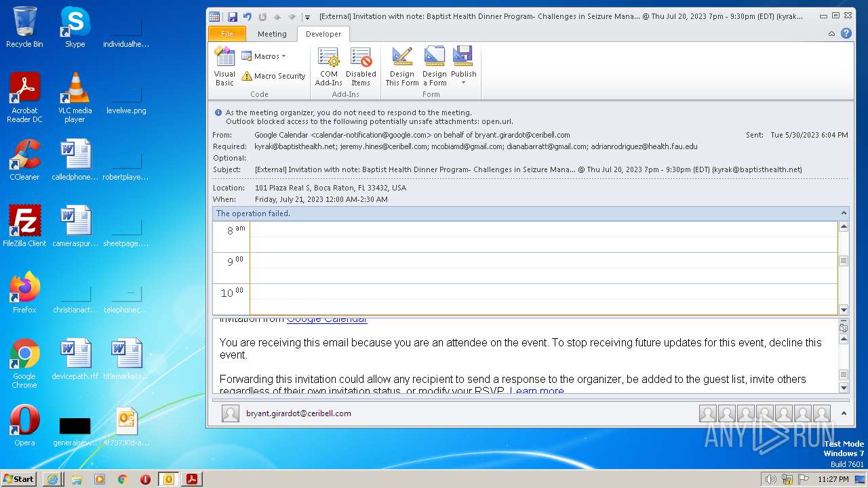
Task: Open cameraspur Word document on desktop
Action: coord(75,226)
